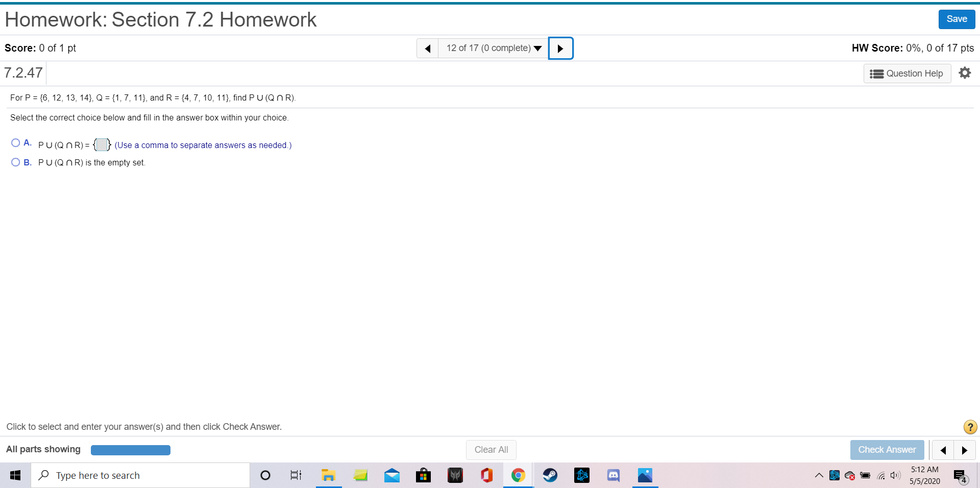Click the cloud sync error tray icon
The width and height of the screenshot is (980, 488).
pyautogui.click(x=850, y=476)
